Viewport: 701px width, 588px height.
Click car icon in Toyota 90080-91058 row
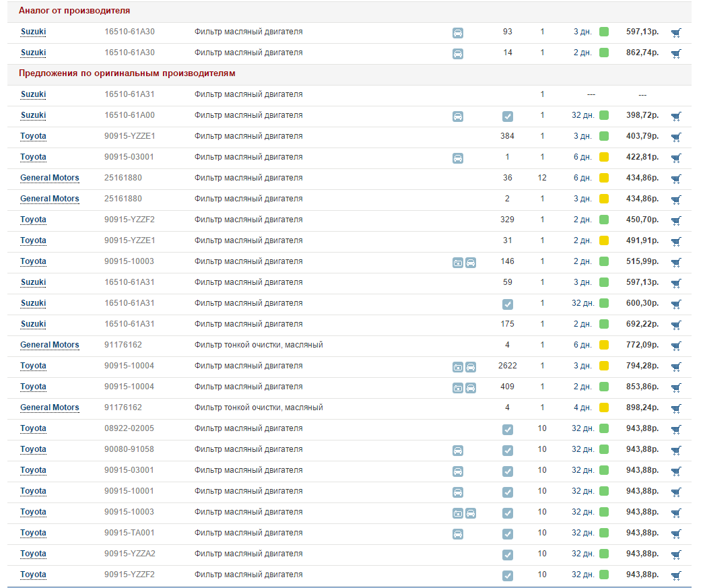[457, 450]
